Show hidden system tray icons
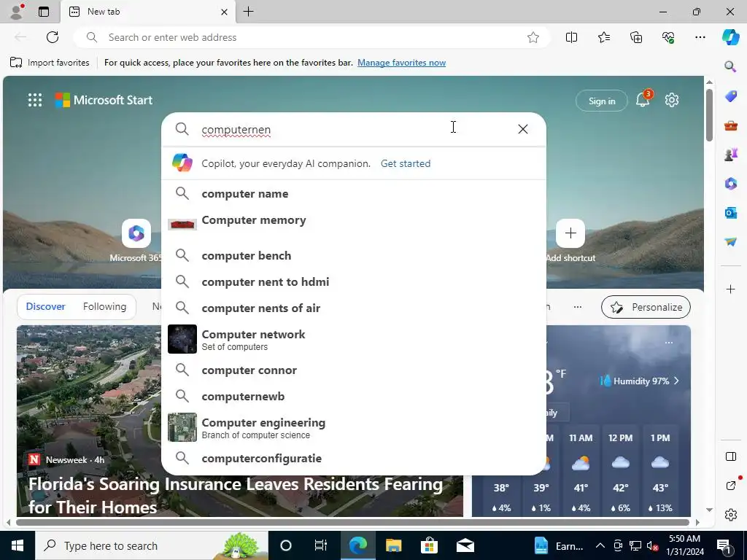The height and width of the screenshot is (560, 747). click(x=600, y=545)
